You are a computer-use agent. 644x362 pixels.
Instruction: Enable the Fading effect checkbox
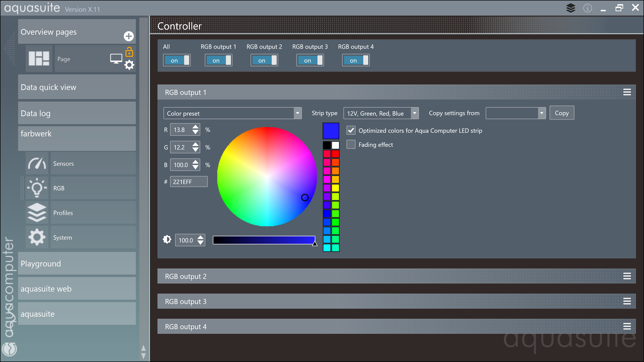[351, 144]
